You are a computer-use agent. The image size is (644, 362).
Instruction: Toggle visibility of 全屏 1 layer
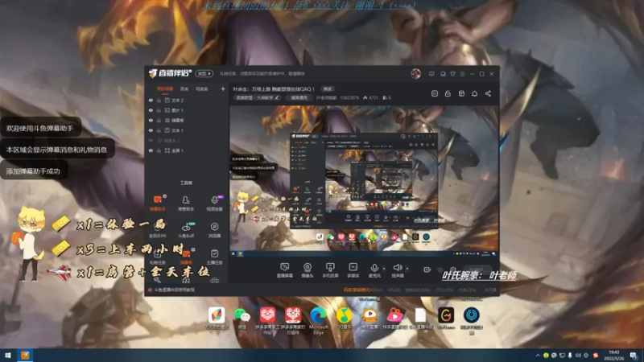tap(151, 150)
